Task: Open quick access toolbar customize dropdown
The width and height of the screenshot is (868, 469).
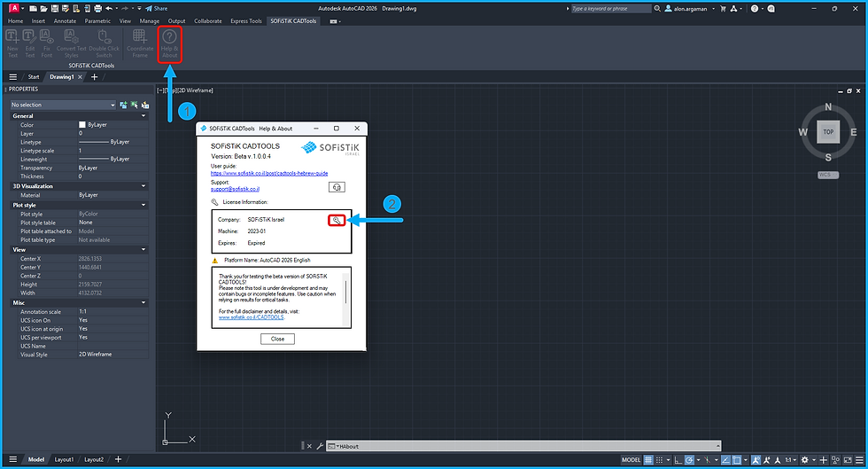Action: 140,8
